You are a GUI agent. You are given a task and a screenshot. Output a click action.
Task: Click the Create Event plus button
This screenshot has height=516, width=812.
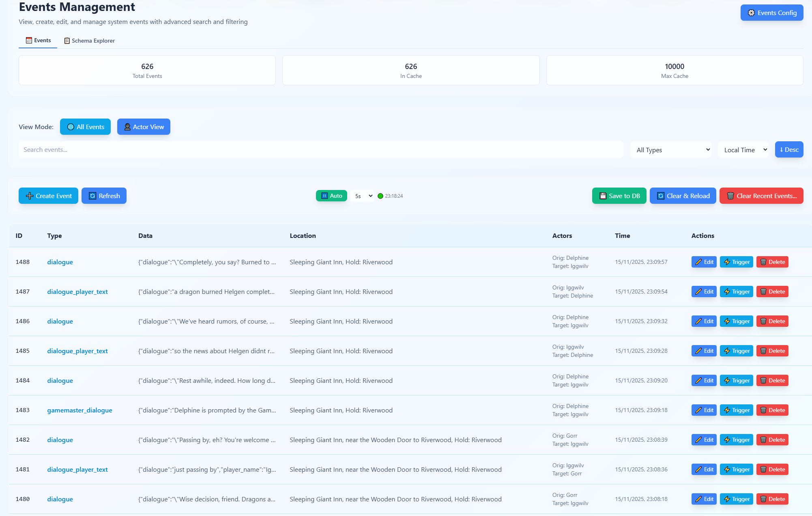48,196
